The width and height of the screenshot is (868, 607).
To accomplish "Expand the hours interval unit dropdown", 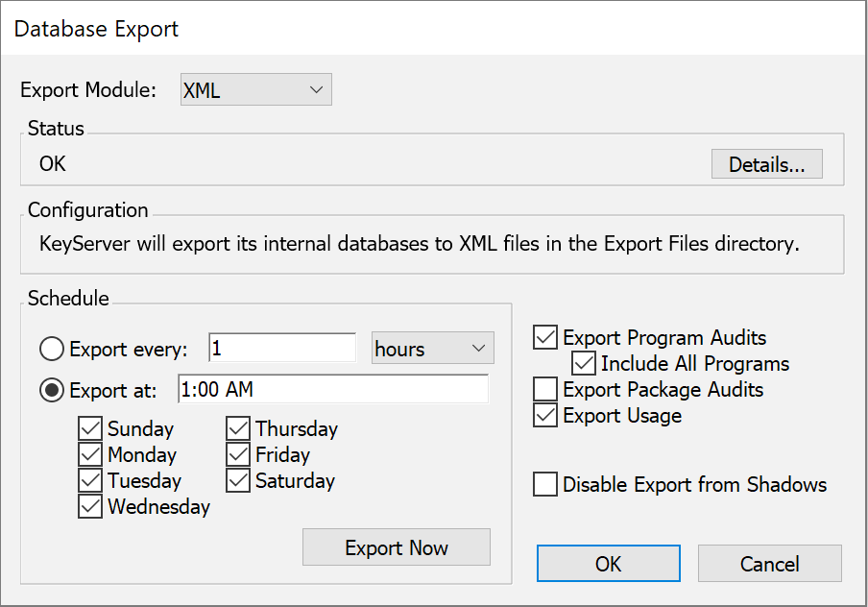I will [432, 349].
